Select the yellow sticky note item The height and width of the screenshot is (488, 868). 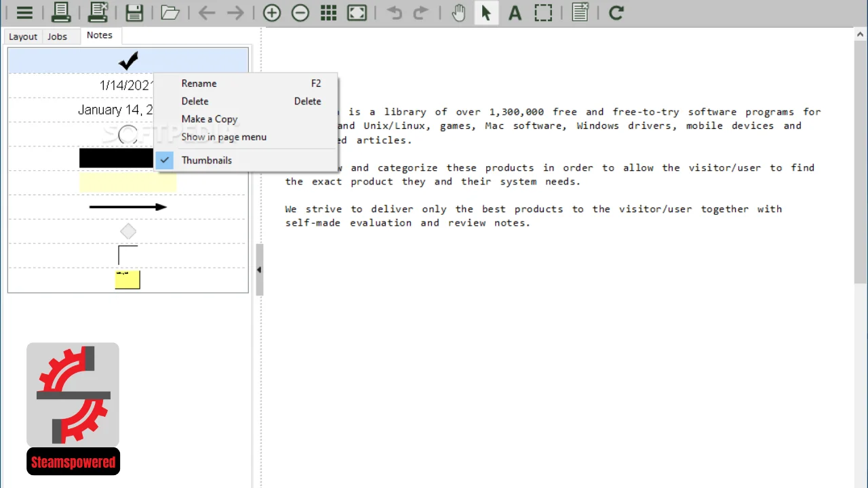[127, 279]
